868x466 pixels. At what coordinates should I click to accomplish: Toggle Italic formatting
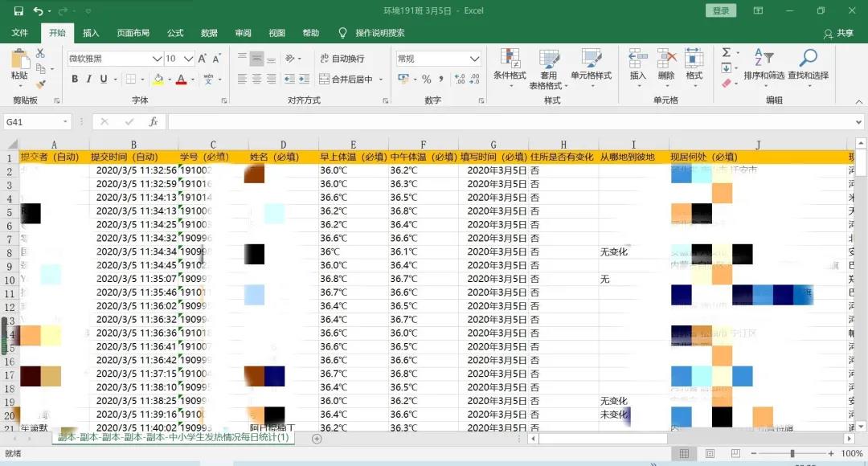pyautogui.click(x=89, y=80)
